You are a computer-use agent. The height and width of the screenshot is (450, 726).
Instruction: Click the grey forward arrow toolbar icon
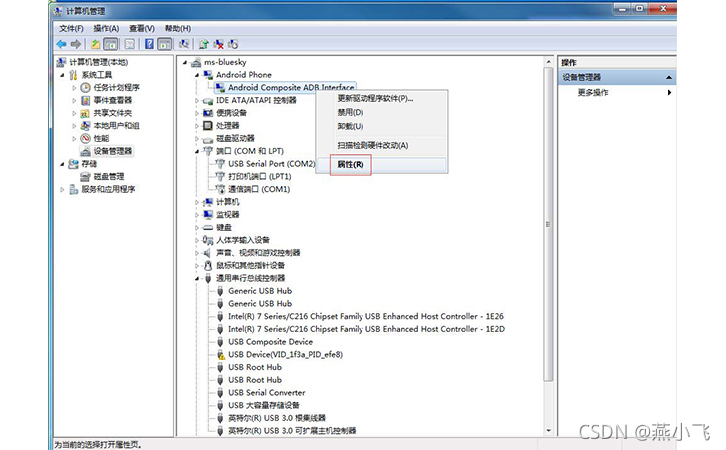[x=75, y=44]
